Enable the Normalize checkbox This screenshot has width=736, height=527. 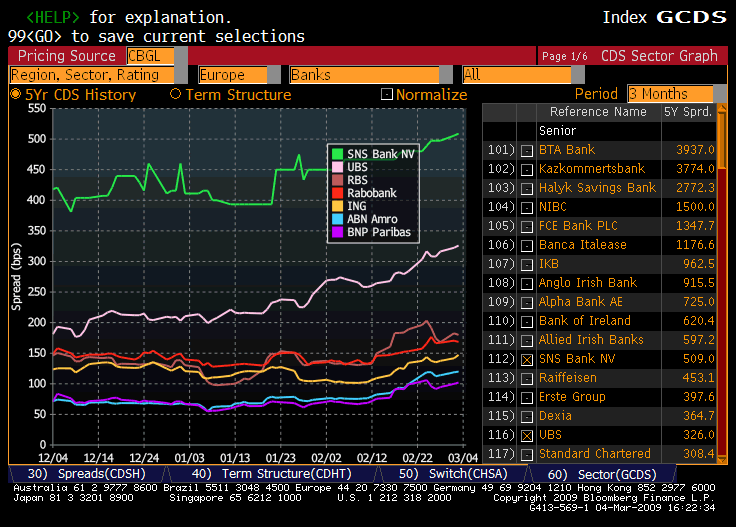coord(386,94)
